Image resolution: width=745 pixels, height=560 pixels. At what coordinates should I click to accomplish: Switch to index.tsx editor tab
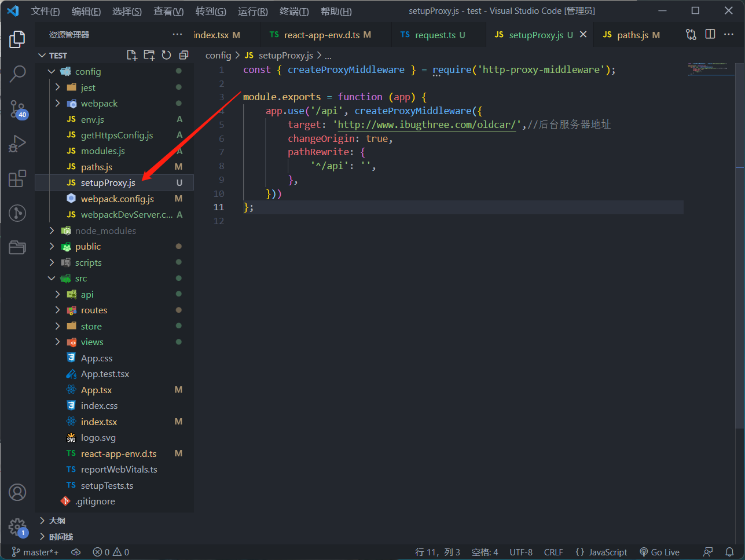(226, 35)
